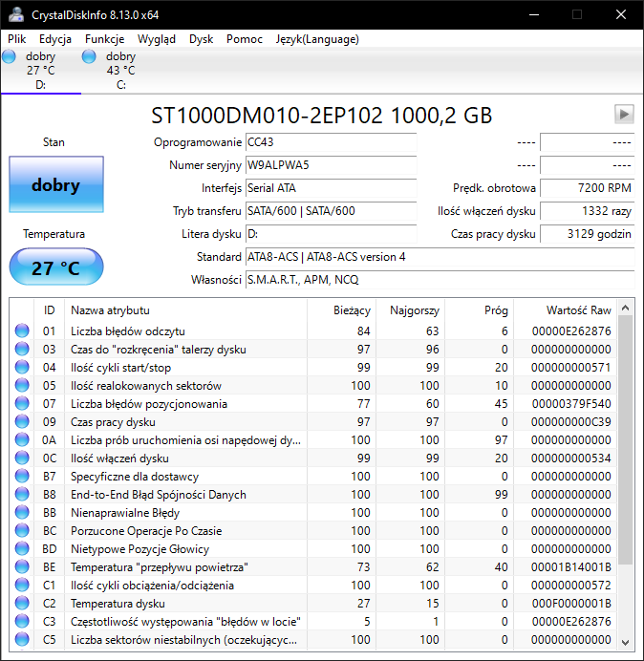Click raw value 00001B14001B
Screen dimensions: 644x661
click(571, 567)
